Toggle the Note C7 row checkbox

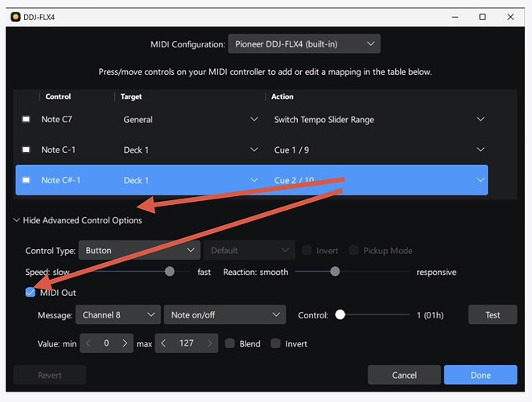pyautogui.click(x=26, y=119)
